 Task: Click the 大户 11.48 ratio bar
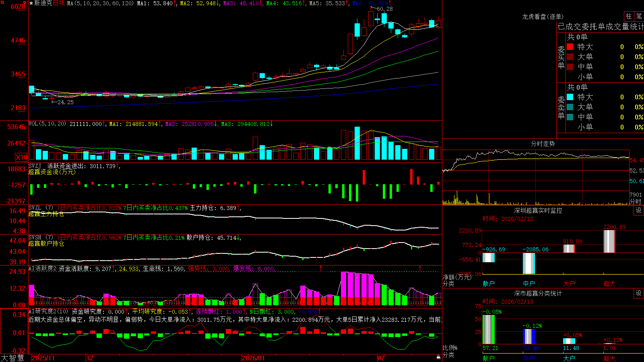569,341
